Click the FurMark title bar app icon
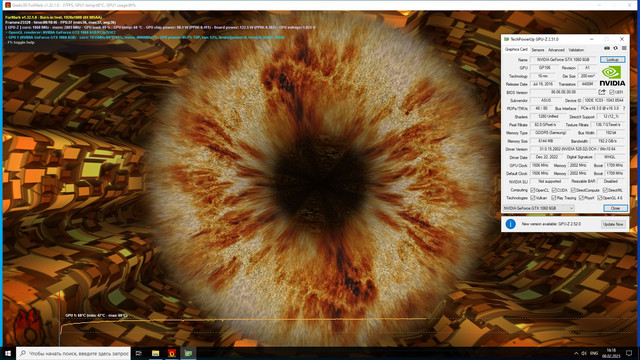The height and width of the screenshot is (360, 640). click(x=7, y=5)
